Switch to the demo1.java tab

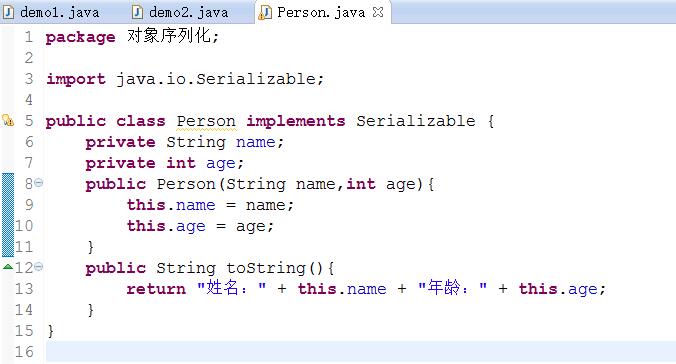52,12
